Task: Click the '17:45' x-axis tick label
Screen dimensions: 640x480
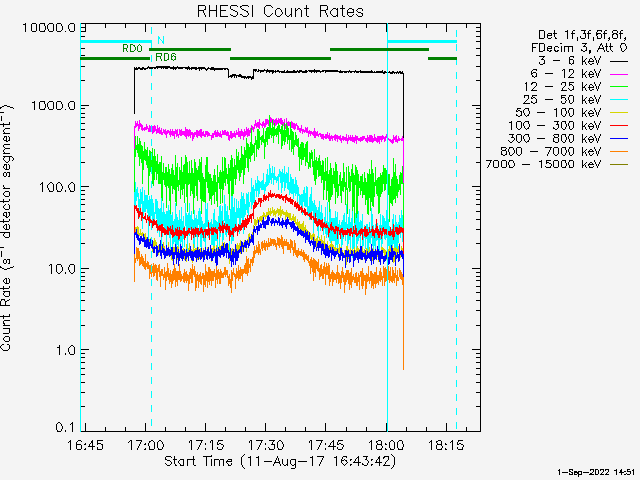Action: pos(326,445)
